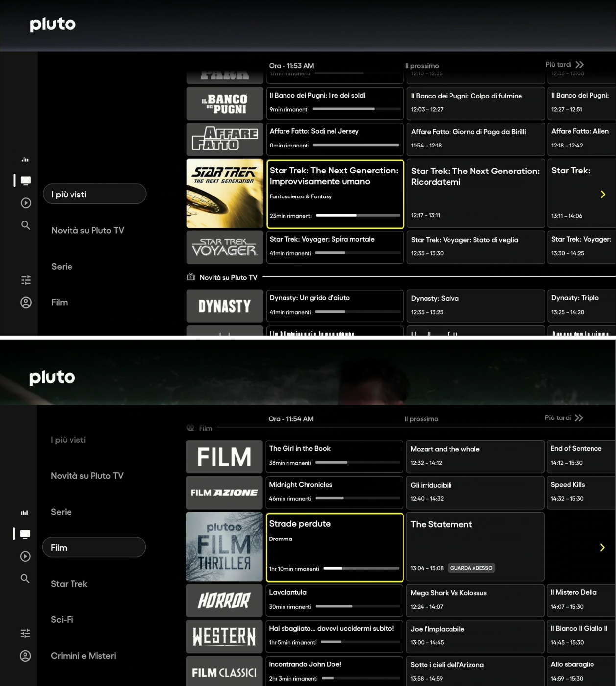Select Film in the upper category menu
616x686 pixels.
[60, 302]
